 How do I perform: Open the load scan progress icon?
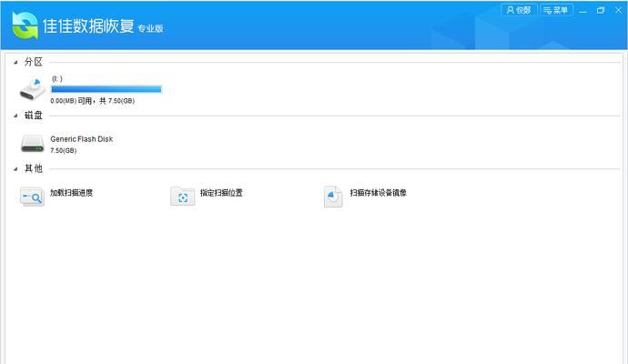click(32, 197)
